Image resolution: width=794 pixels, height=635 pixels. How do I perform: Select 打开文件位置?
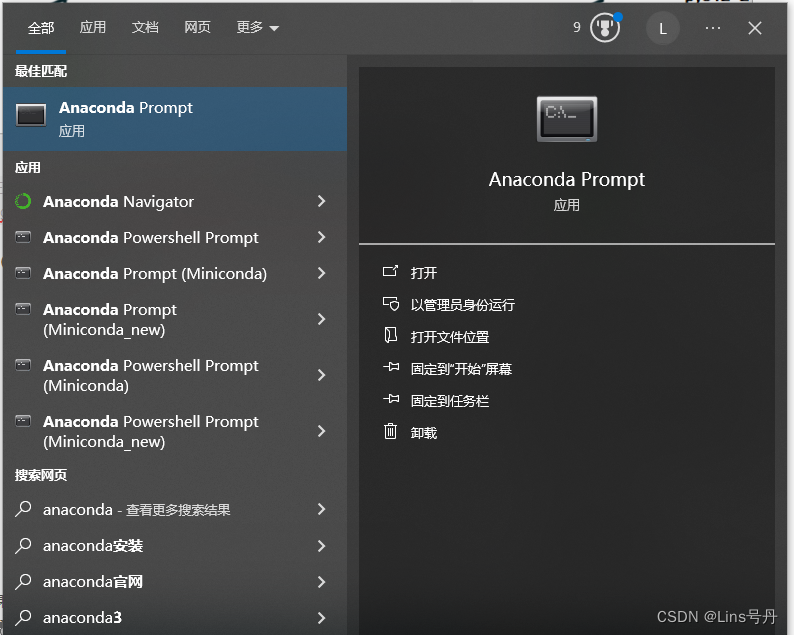click(x=450, y=336)
